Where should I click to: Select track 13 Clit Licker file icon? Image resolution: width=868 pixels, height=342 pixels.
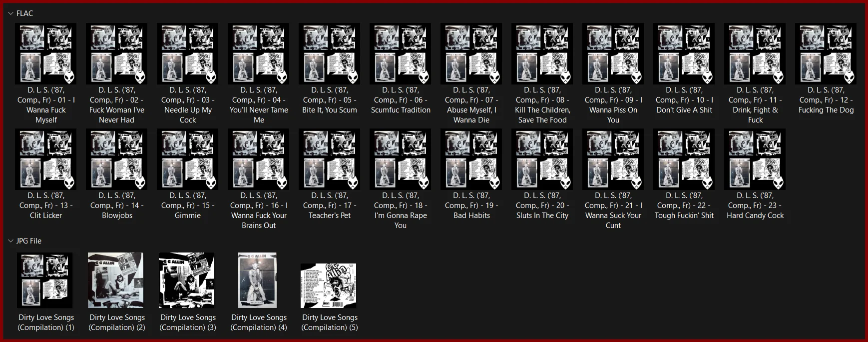click(46, 159)
